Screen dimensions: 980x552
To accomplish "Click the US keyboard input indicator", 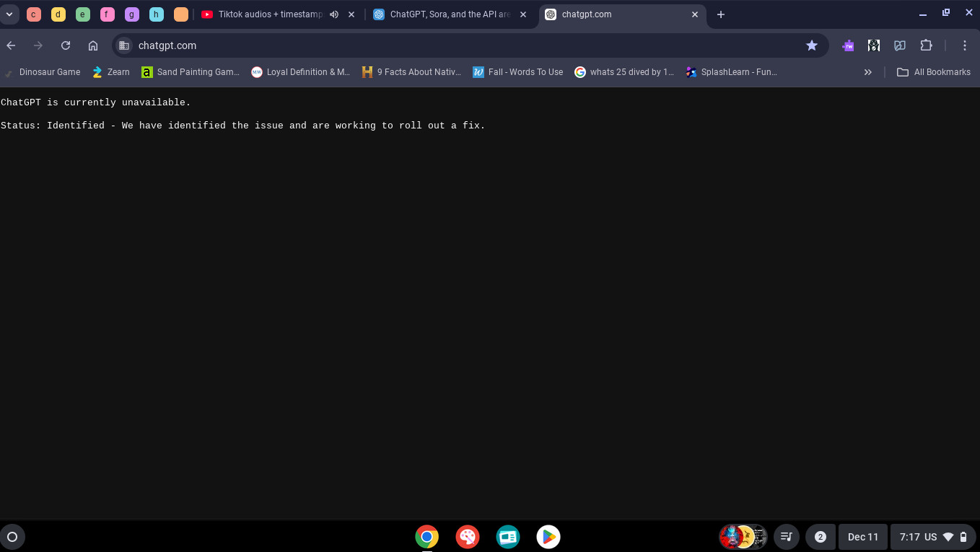I will [x=931, y=537].
